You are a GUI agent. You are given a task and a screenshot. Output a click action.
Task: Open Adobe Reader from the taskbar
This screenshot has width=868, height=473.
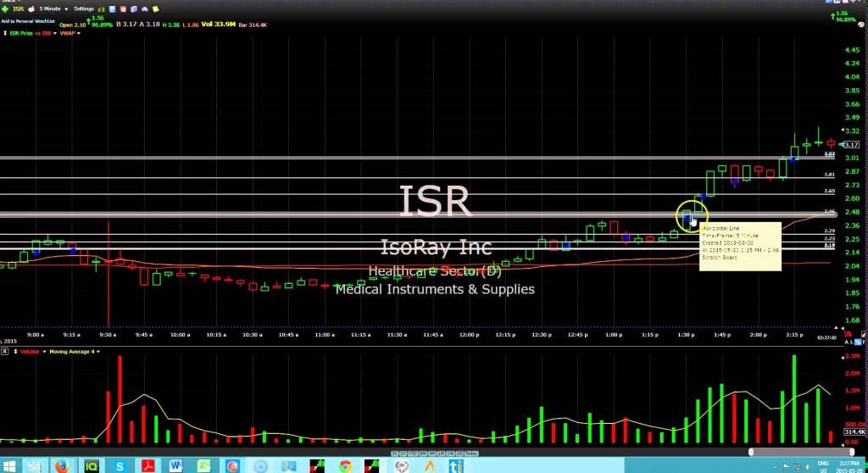tap(147, 466)
